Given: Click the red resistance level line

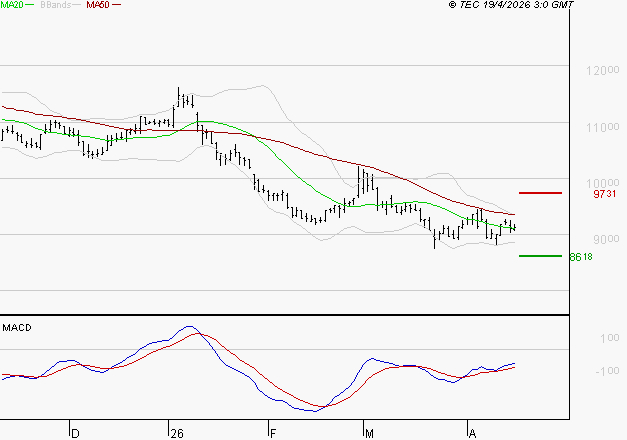Looking at the screenshot, I should [540, 193].
